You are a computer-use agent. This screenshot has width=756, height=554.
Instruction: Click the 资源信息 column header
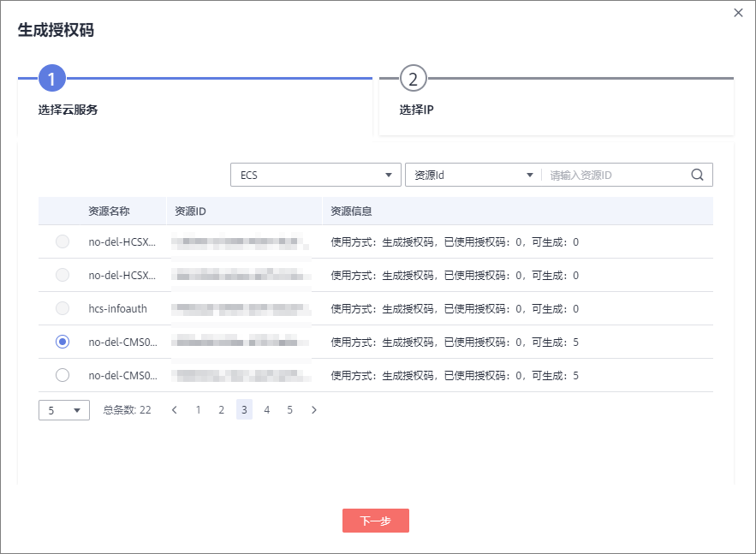click(351, 211)
